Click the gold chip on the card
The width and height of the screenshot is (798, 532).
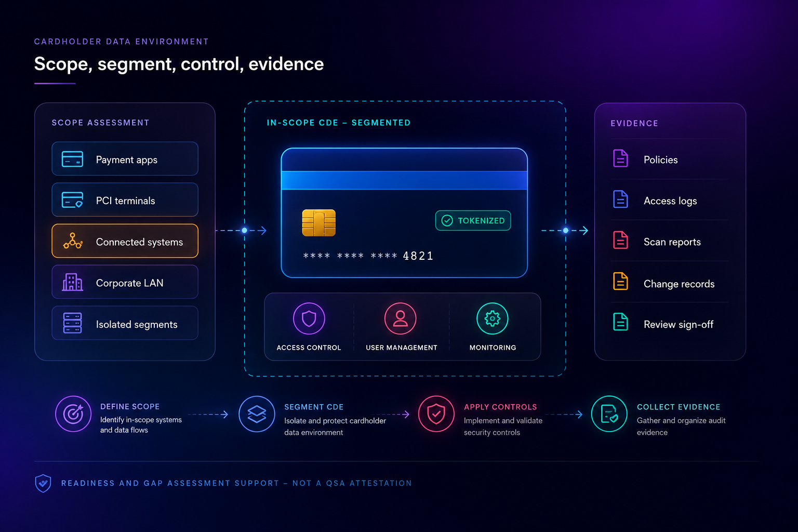(319, 223)
